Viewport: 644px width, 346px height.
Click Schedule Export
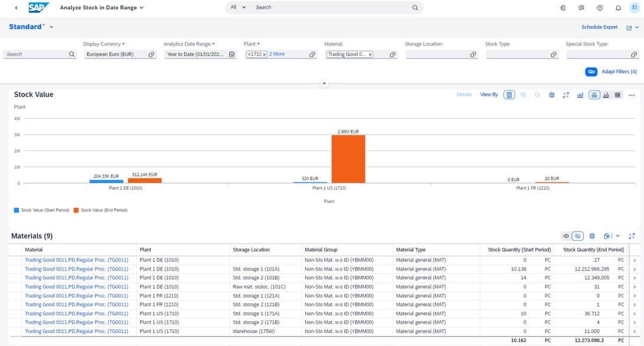[599, 27]
